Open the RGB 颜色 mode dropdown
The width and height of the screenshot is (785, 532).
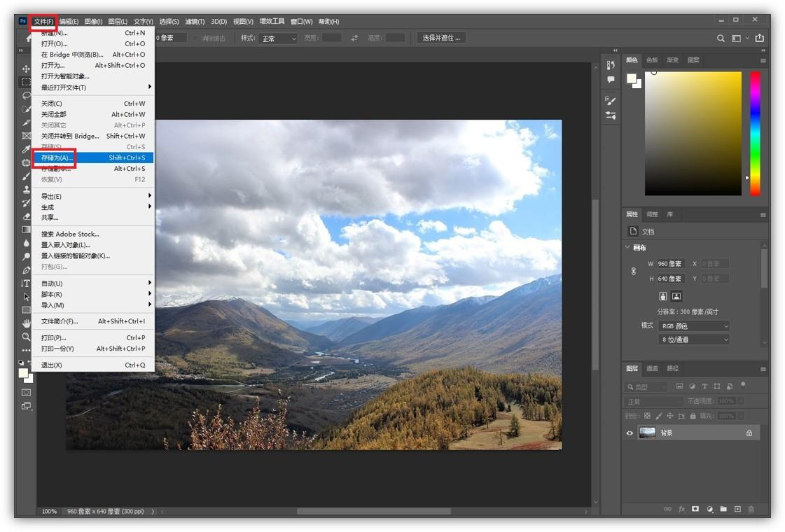click(694, 325)
